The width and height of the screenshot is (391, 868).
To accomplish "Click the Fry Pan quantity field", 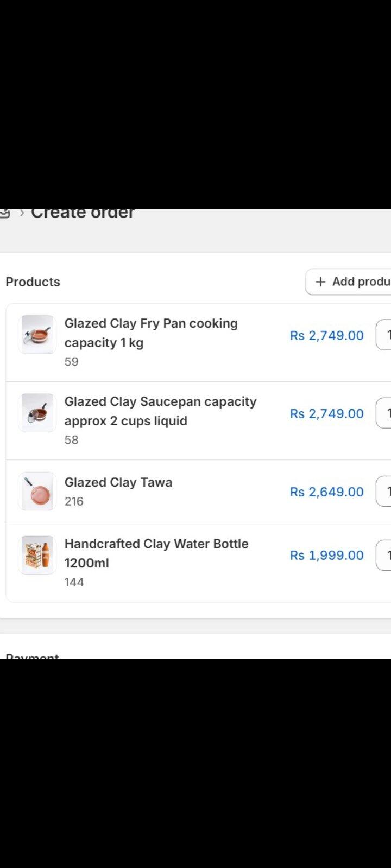I will tap(383, 335).
